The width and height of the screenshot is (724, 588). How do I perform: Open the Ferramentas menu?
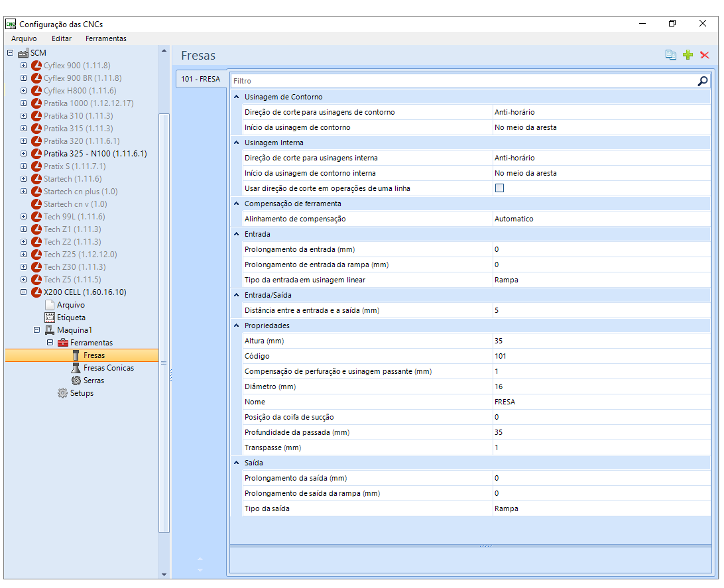pyautogui.click(x=105, y=38)
